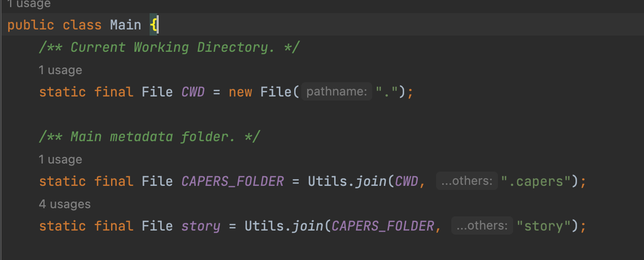Viewport: 644px width, 260px height.
Task: Open the "1 usage" hint above the CWD declaration
Action: point(60,70)
